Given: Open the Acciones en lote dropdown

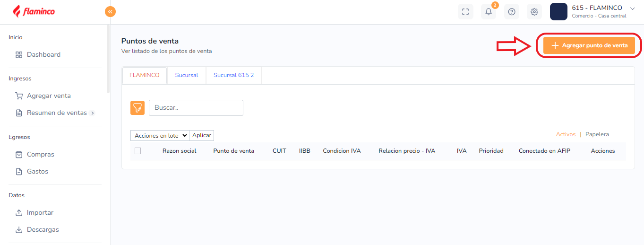Looking at the screenshot, I should tap(160, 136).
